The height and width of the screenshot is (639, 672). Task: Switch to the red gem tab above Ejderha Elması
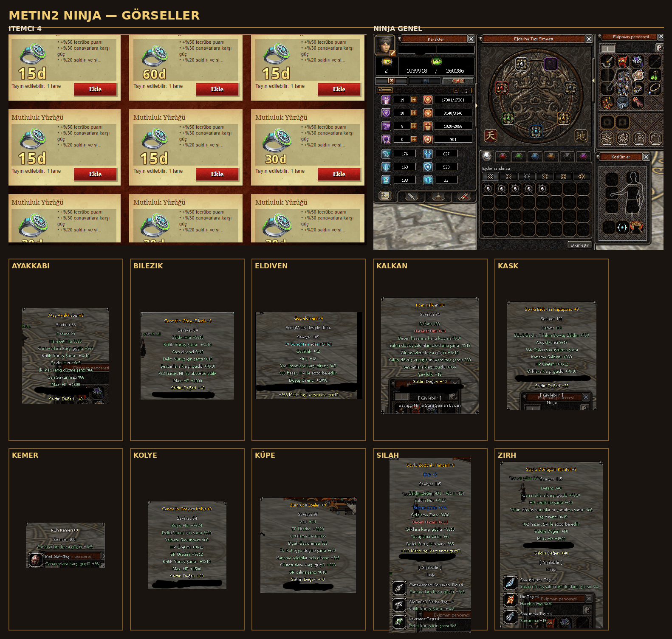(x=503, y=156)
